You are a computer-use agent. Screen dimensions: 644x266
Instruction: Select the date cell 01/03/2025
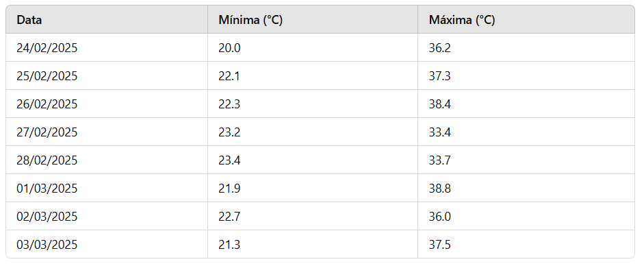pyautogui.click(x=47, y=189)
